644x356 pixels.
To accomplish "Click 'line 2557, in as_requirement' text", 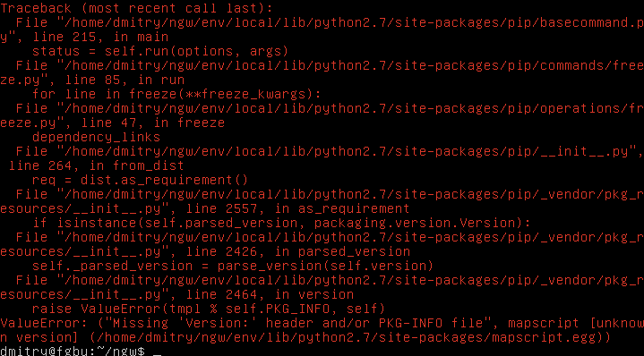I will tap(297, 208).
